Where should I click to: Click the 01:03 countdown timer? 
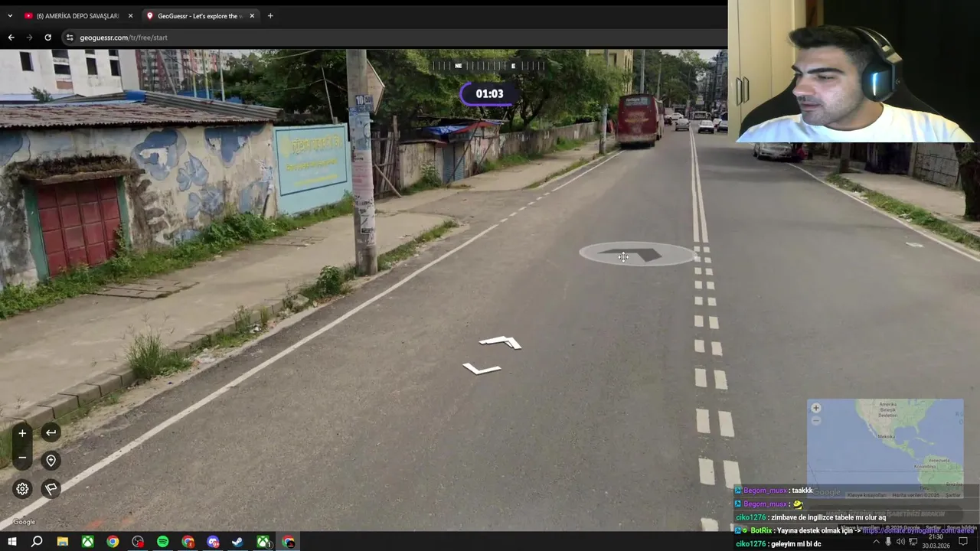[x=489, y=94]
